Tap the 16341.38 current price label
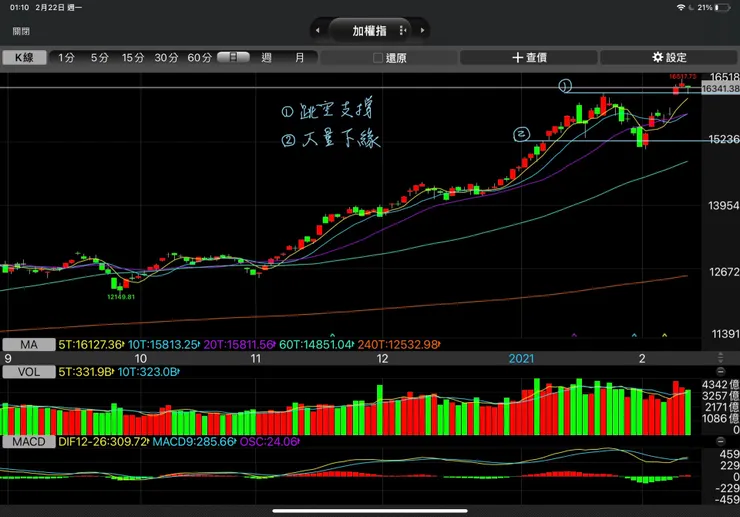The height and width of the screenshot is (517, 740). 721,89
